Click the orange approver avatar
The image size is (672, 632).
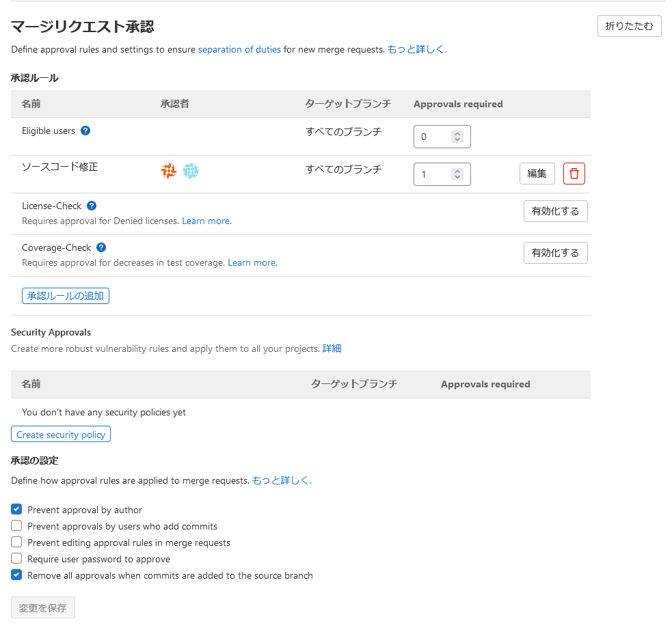pyautogui.click(x=169, y=171)
